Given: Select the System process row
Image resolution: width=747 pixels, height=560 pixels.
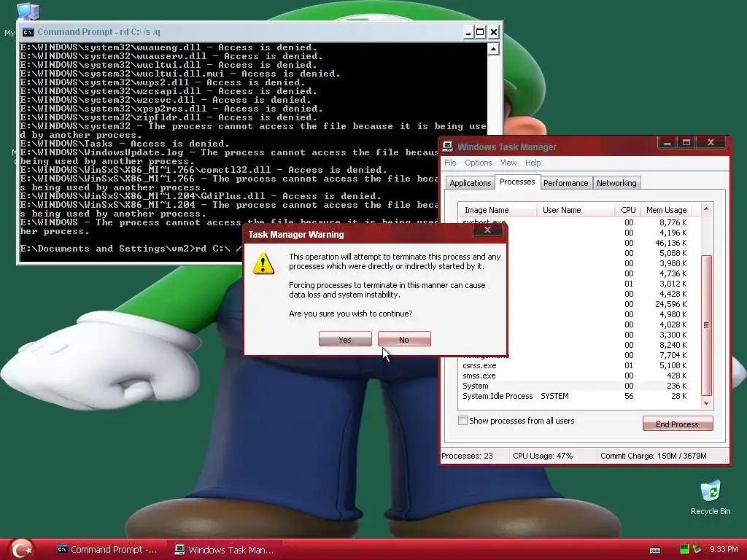Looking at the screenshot, I should coord(578,386).
